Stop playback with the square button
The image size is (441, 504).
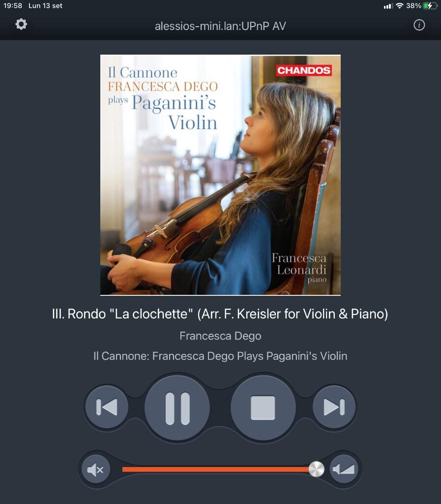(263, 408)
